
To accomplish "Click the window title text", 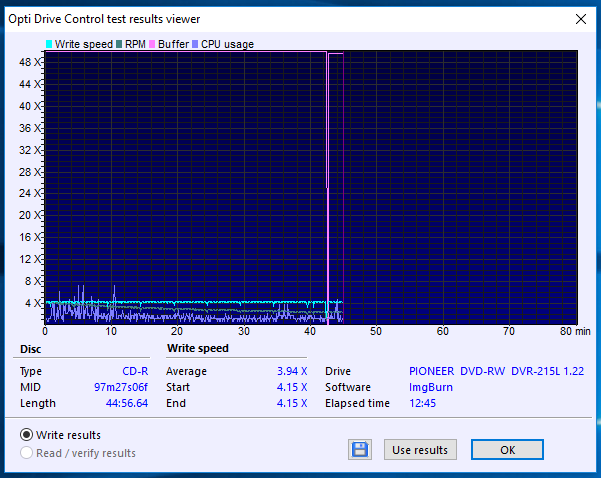I will pos(104,19).
